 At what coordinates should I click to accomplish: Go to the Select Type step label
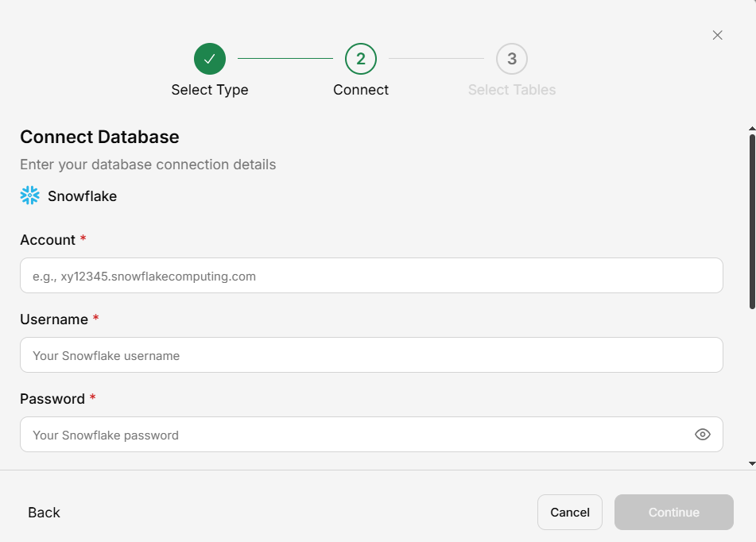(210, 90)
